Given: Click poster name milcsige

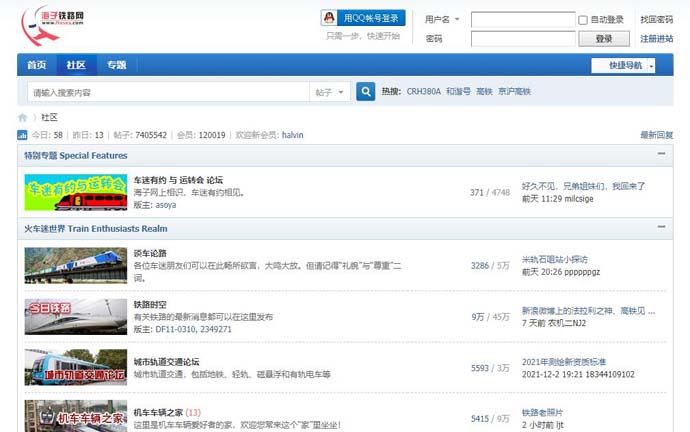Looking at the screenshot, I should point(579,199).
